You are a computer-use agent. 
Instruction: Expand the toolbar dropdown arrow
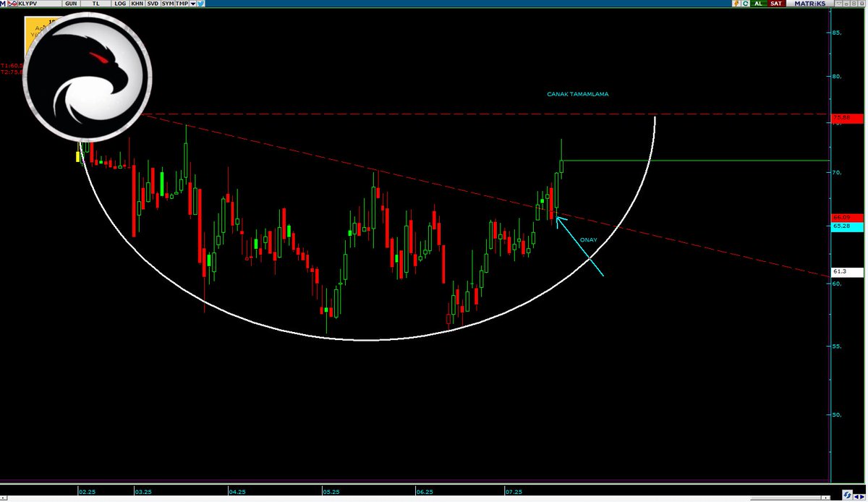click(x=193, y=4)
